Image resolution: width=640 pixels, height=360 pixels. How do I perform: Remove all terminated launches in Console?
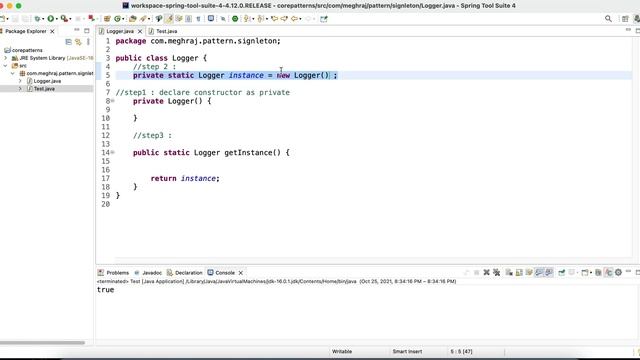coord(496,272)
